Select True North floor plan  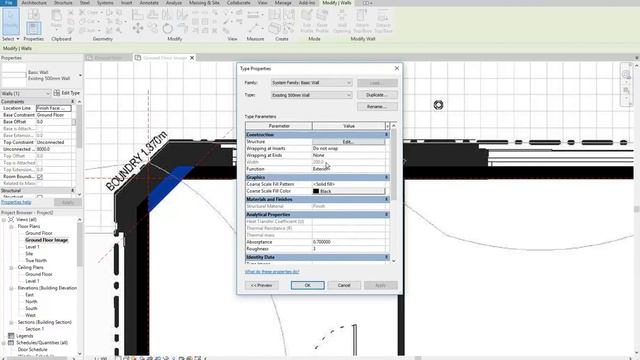[x=36, y=261]
